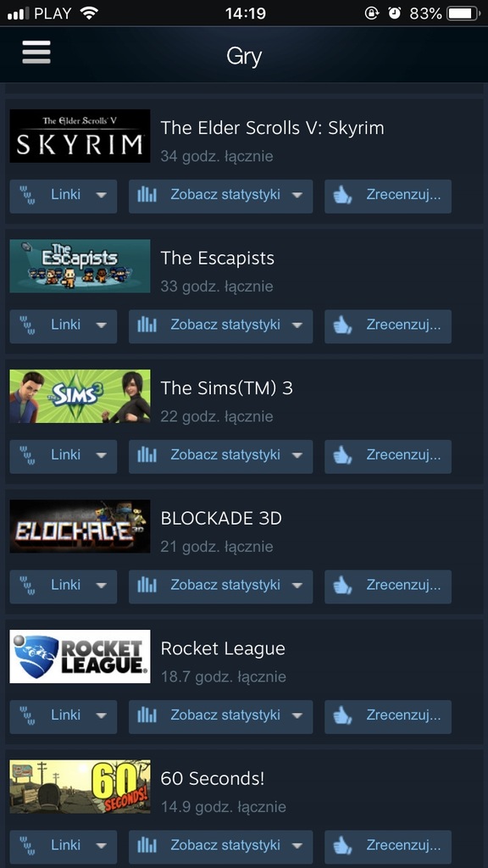Screen dimensions: 488x868
Task: Expand Zobacz statystyki arrow for 60 Seconds!
Action: click(x=297, y=846)
